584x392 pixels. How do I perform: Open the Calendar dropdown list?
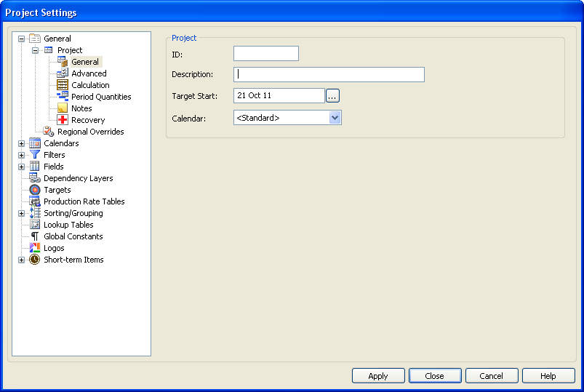pyautogui.click(x=335, y=118)
